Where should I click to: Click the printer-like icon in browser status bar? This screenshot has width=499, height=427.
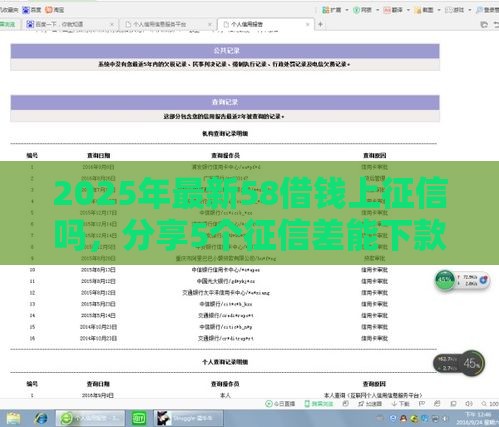click(437, 404)
